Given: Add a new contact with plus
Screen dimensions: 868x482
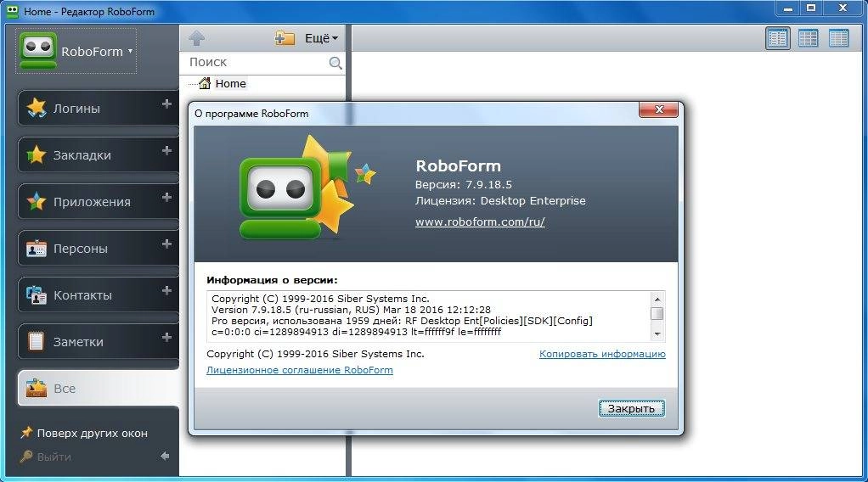Looking at the screenshot, I should click(166, 290).
